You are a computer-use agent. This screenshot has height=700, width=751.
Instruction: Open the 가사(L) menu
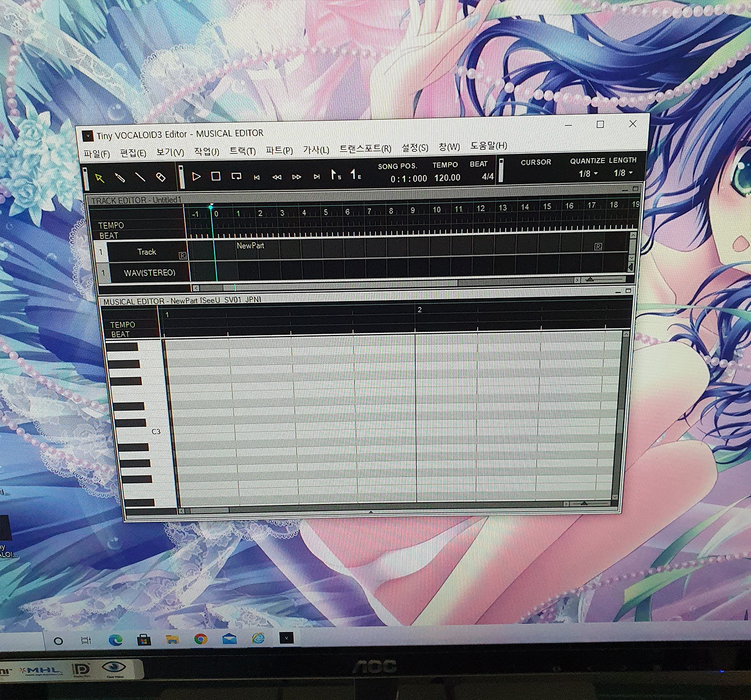point(316,150)
